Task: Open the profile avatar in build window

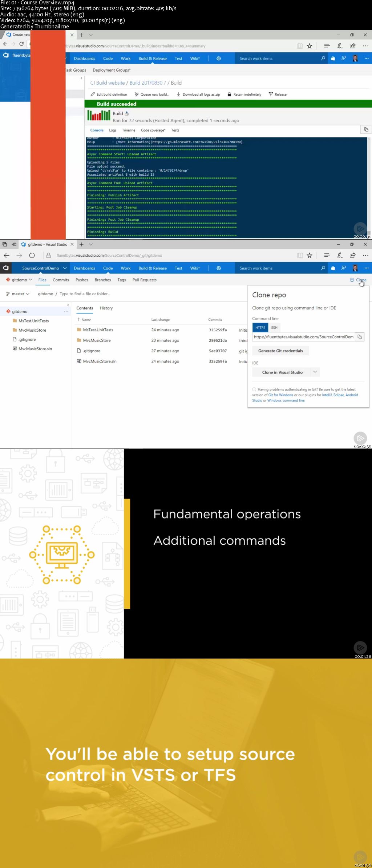Action: point(355,58)
